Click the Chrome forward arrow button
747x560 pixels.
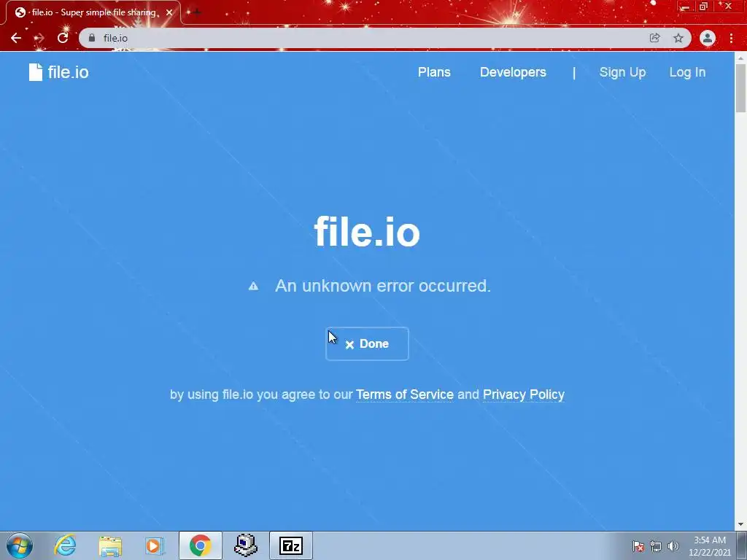click(39, 38)
